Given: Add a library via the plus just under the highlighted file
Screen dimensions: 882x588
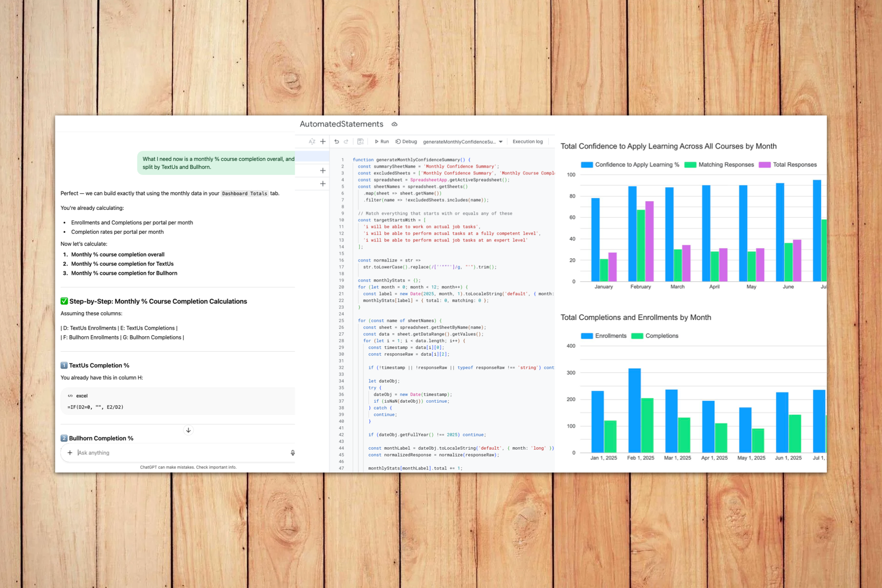Looking at the screenshot, I should [x=323, y=171].
